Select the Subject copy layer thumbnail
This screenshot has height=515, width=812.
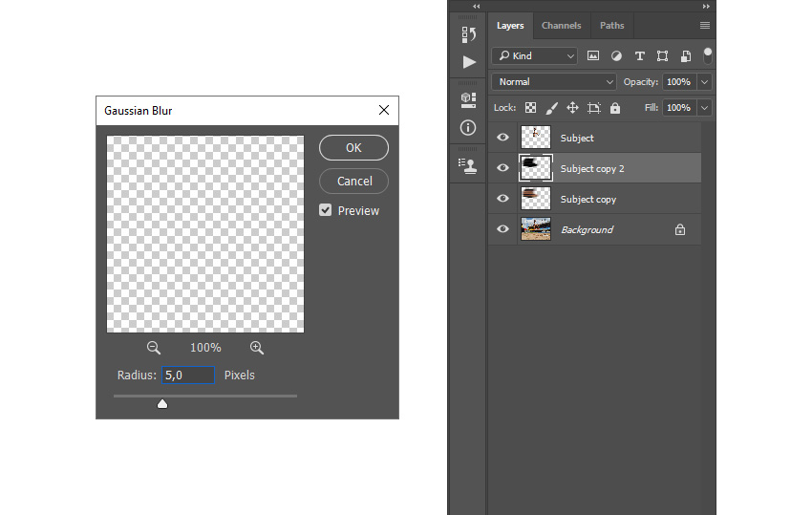(536, 199)
